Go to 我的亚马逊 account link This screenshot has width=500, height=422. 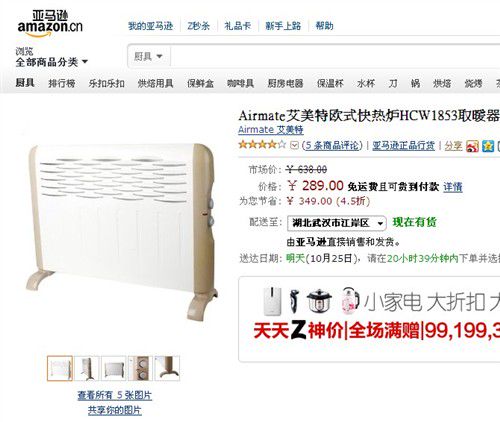click(151, 26)
